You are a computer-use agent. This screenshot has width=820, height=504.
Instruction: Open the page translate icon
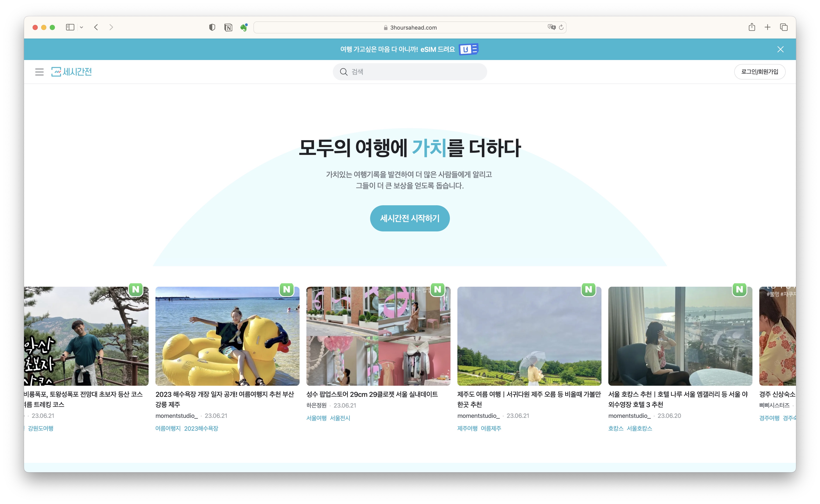[x=552, y=27]
